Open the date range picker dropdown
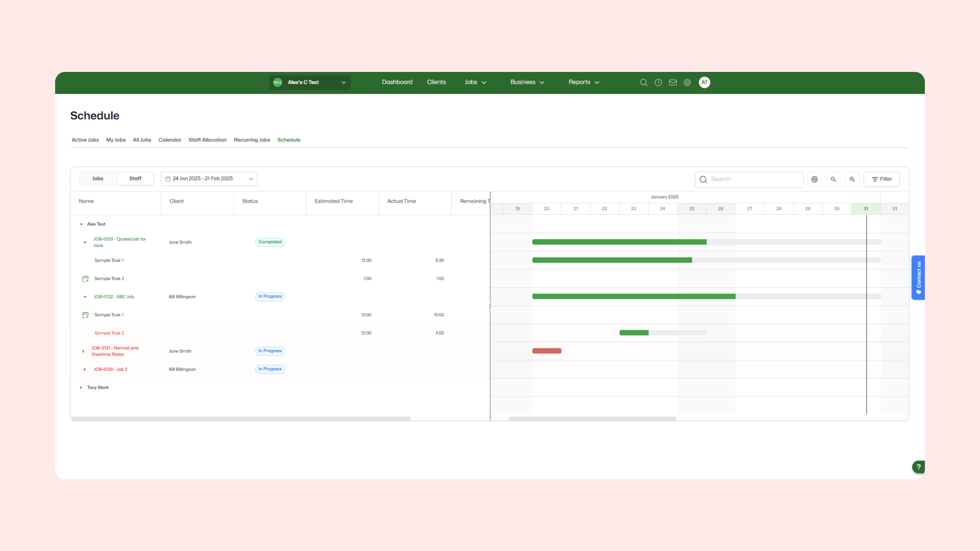 [x=250, y=179]
